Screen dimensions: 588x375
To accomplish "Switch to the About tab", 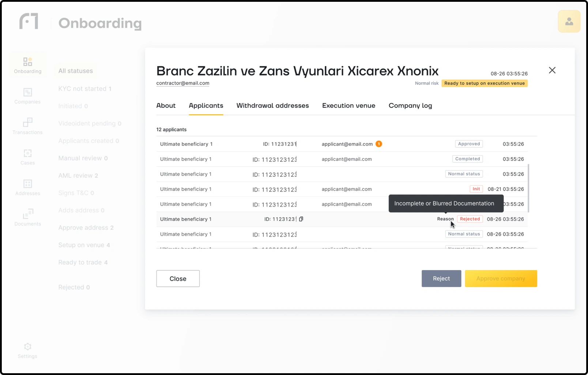I will (166, 105).
